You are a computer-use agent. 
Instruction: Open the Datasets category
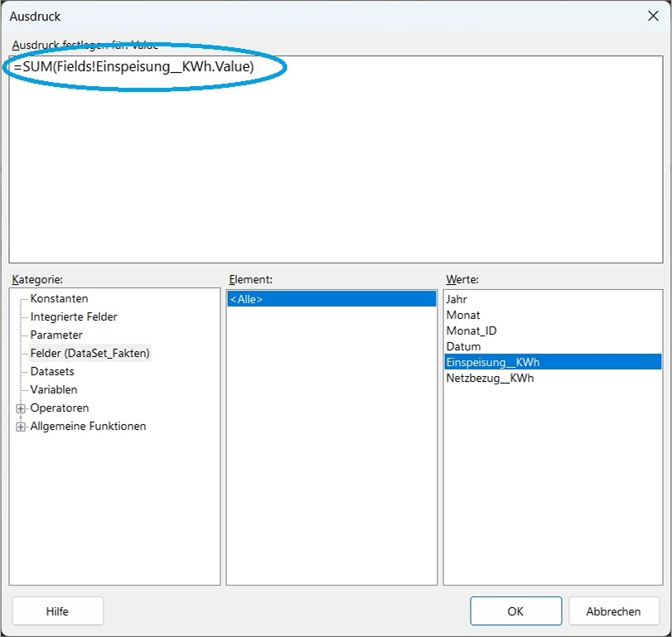click(x=52, y=371)
